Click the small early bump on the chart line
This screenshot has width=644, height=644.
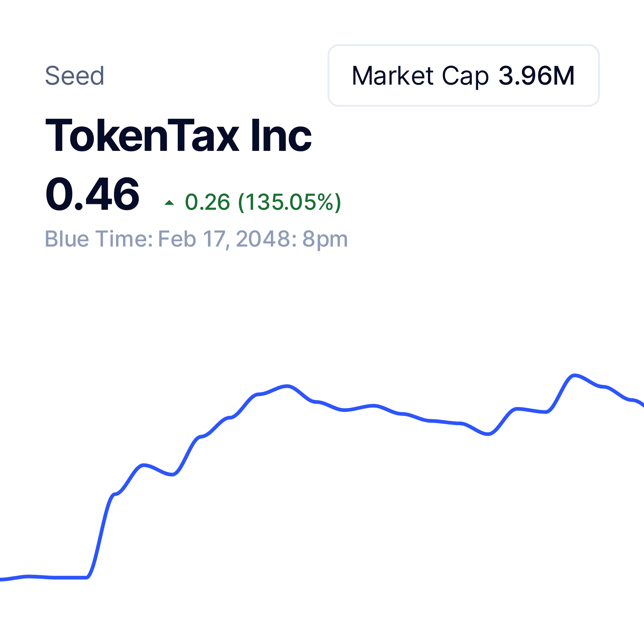point(144,465)
